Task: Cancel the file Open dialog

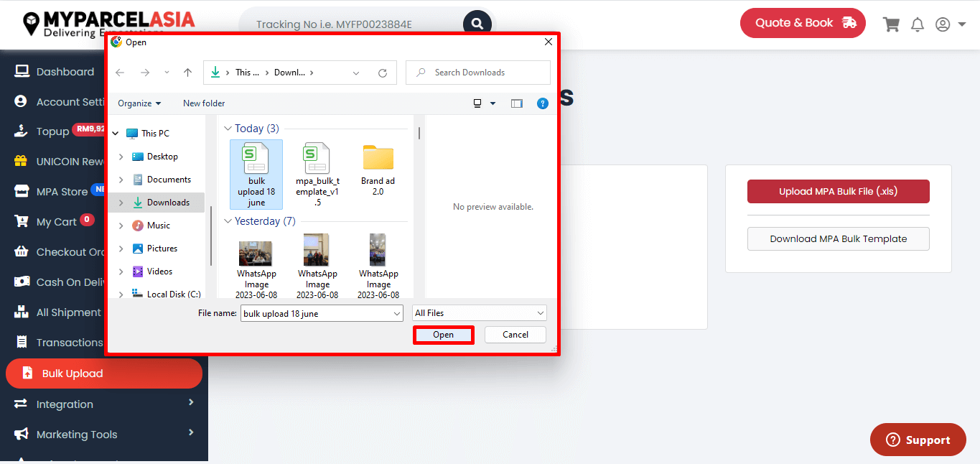Action: coord(515,335)
